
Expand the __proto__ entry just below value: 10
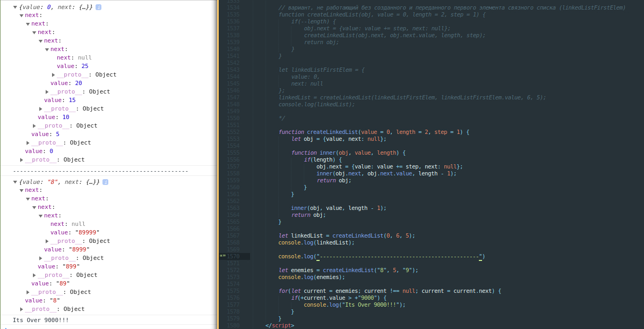[x=35, y=126]
